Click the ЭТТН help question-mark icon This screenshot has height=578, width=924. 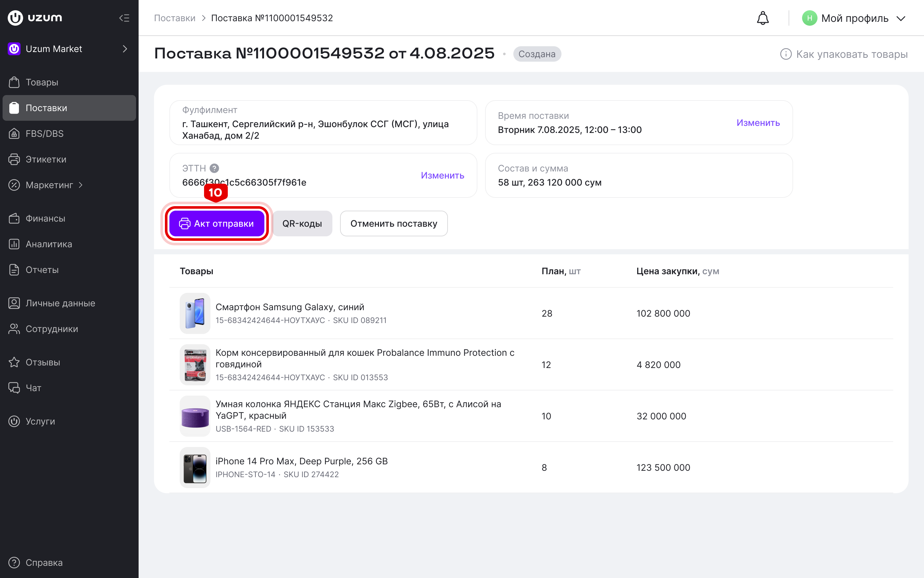click(x=215, y=168)
